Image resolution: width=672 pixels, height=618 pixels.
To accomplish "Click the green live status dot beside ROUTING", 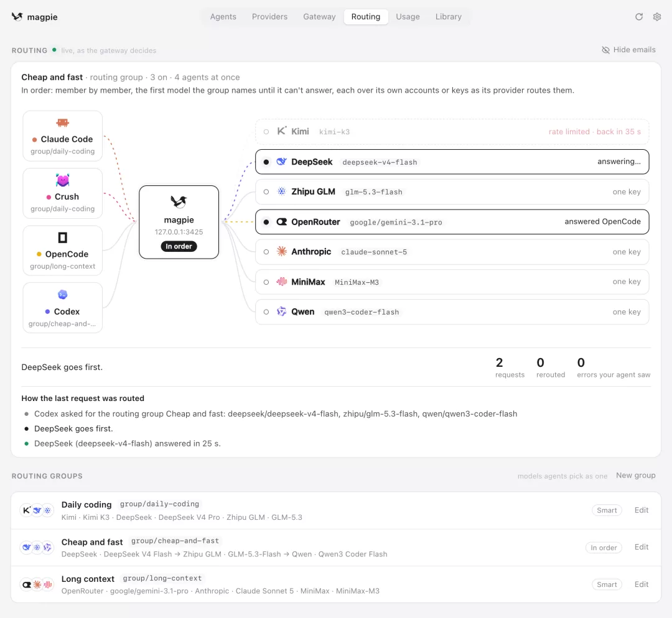I will click(54, 50).
